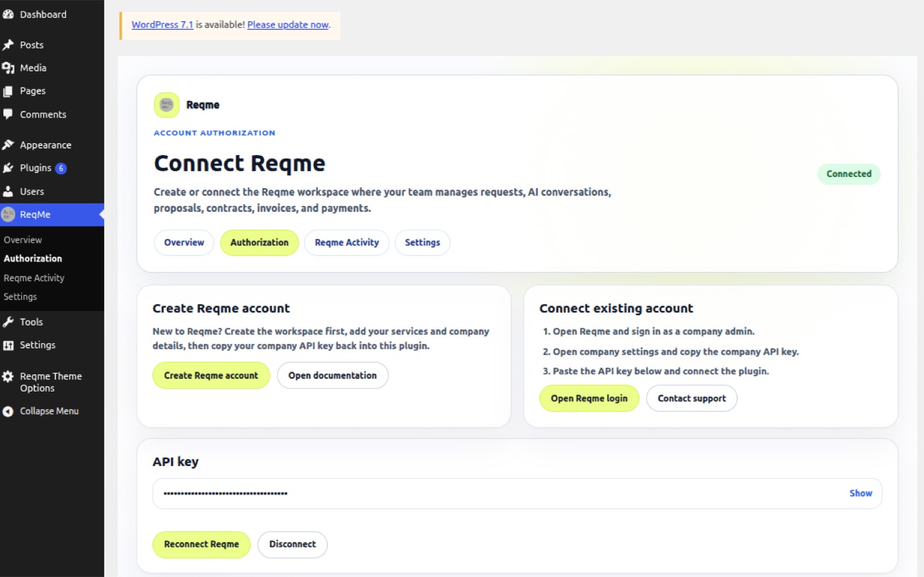
Task: Click the Tools wrench icon
Action: (x=8, y=322)
